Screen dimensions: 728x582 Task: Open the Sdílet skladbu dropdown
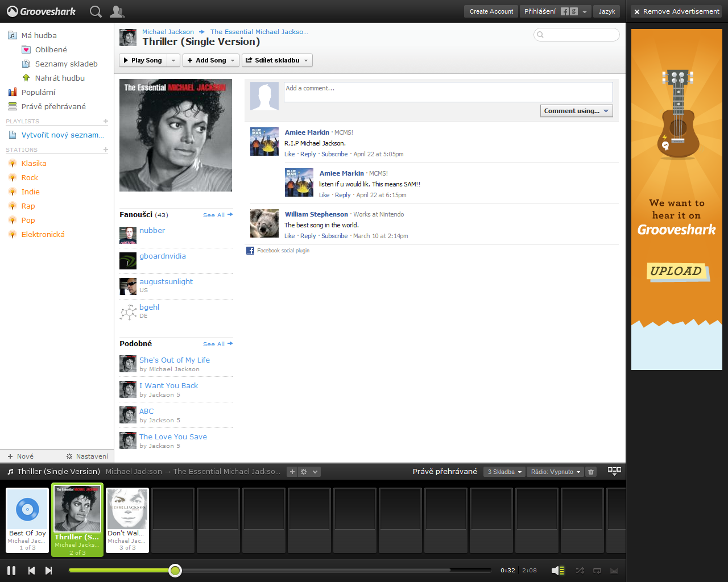(x=278, y=60)
